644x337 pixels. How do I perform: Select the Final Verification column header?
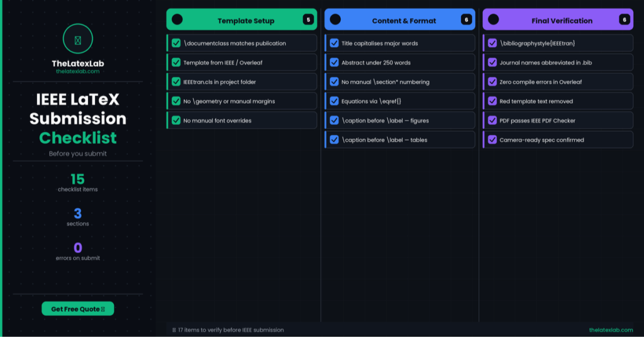(x=561, y=20)
